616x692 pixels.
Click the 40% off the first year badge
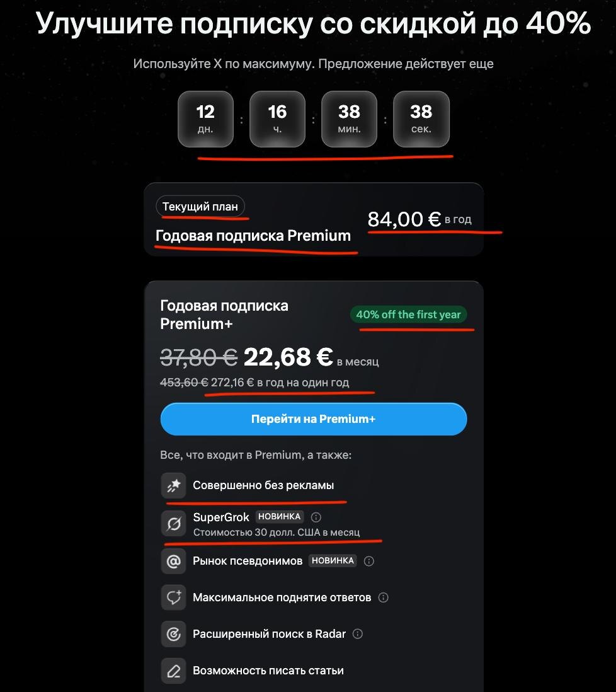click(x=408, y=314)
